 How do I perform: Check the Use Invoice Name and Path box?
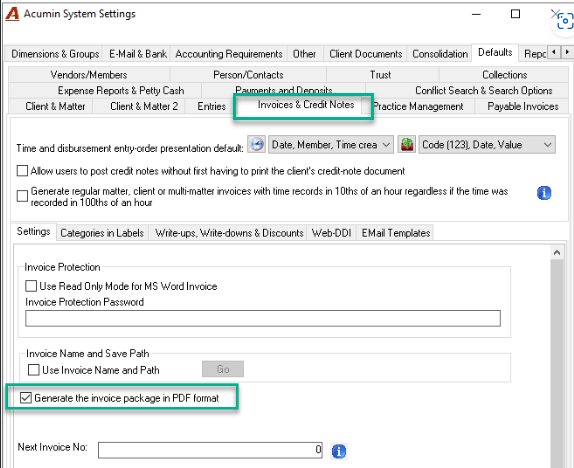(x=34, y=370)
